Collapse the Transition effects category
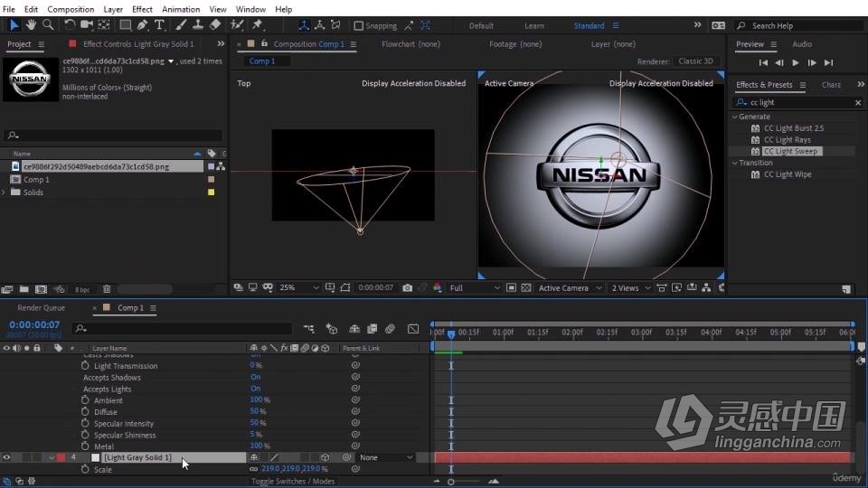The height and width of the screenshot is (488, 868). pyautogui.click(x=735, y=163)
